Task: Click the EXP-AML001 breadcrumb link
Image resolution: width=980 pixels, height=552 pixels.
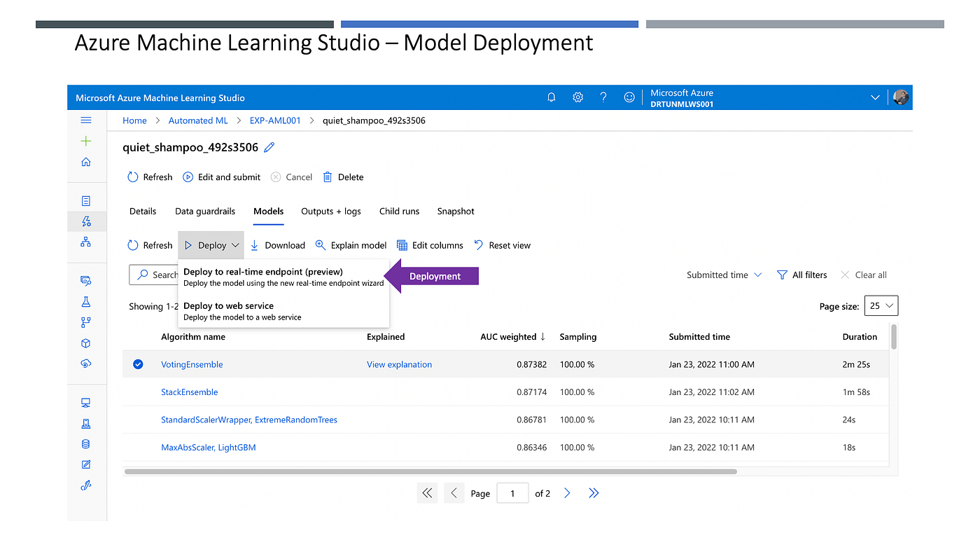Action: pyautogui.click(x=275, y=120)
